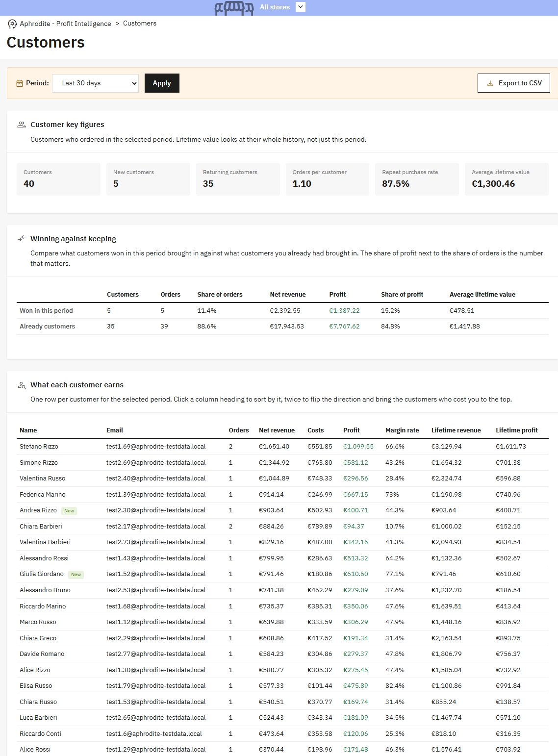Click the download icon in Export button

click(490, 83)
